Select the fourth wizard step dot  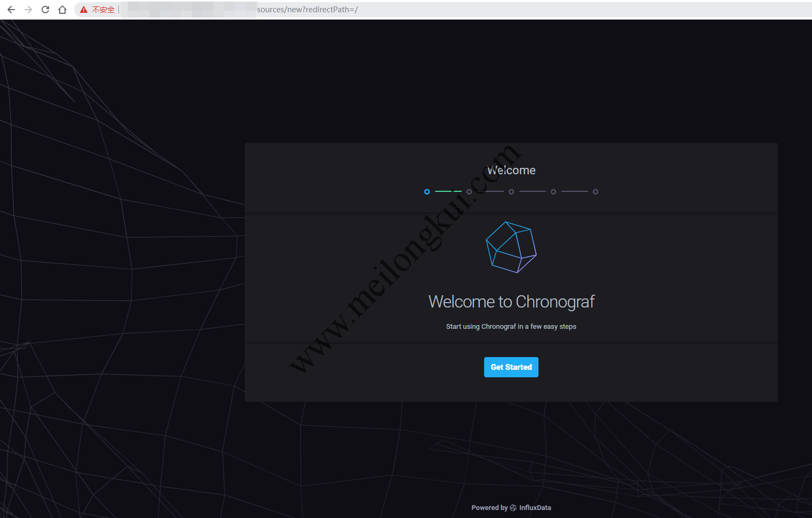553,192
